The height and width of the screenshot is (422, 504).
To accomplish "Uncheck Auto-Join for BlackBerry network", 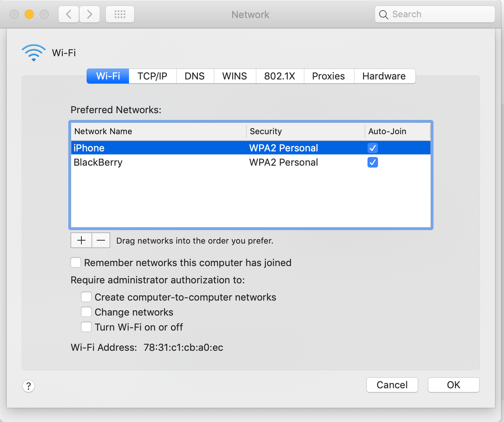I will click(x=372, y=162).
